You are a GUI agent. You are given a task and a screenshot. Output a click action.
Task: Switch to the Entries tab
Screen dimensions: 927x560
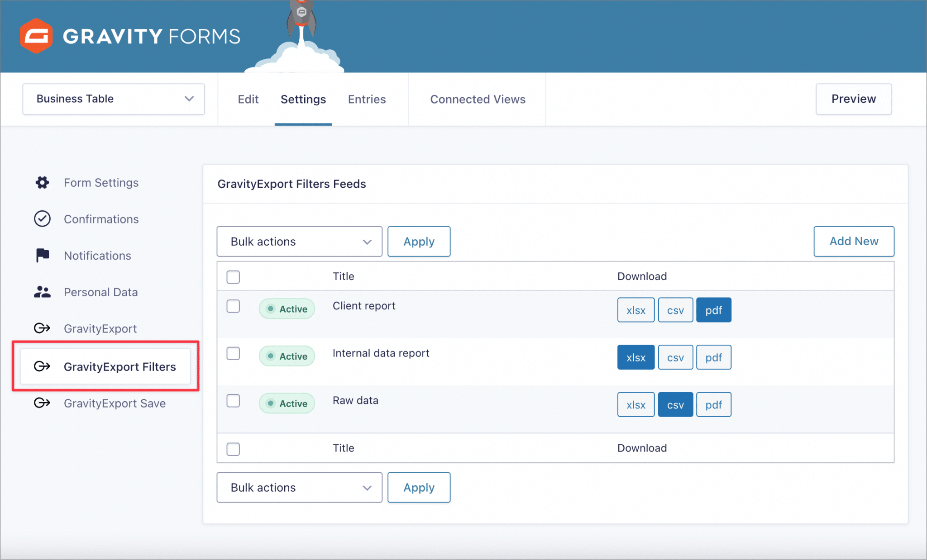click(x=367, y=99)
